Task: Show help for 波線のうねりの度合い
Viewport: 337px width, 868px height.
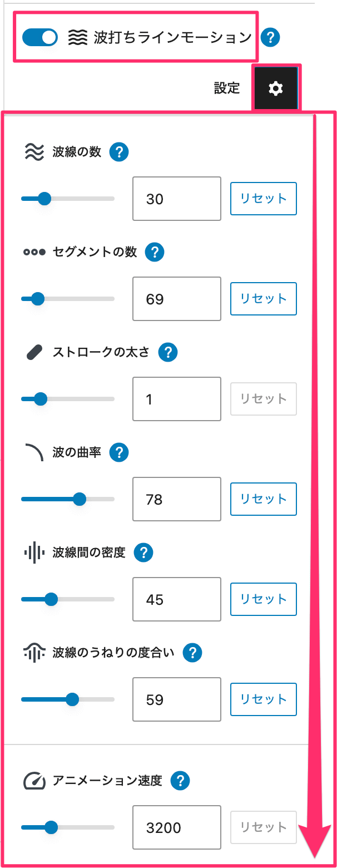Action: [192, 653]
